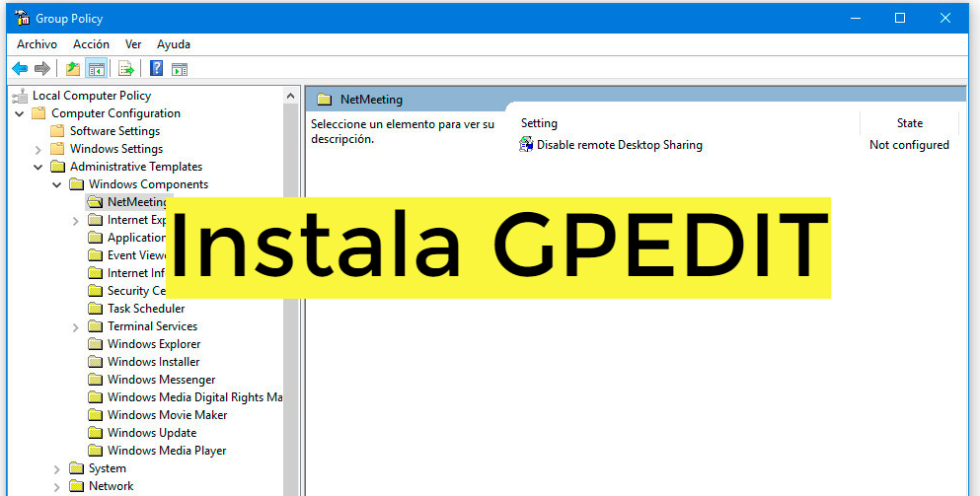Click the System folder icon
This screenshot has width=980, height=496.
(x=76, y=467)
